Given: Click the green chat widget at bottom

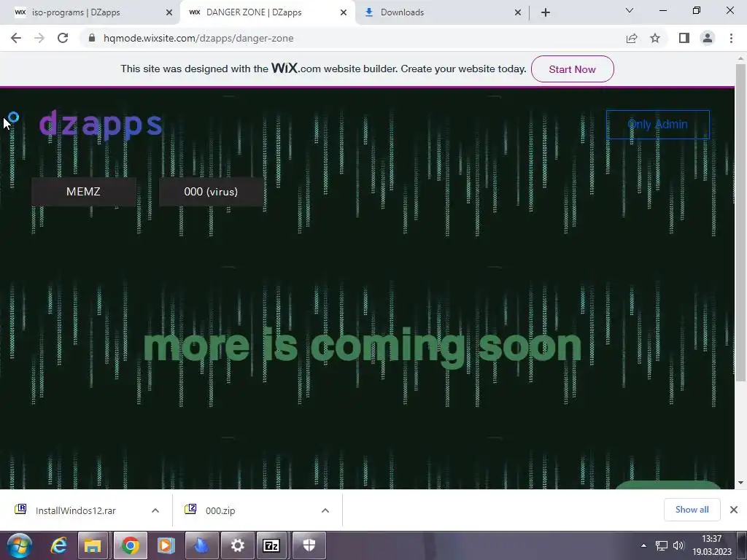Looking at the screenshot, I should pos(668,485).
